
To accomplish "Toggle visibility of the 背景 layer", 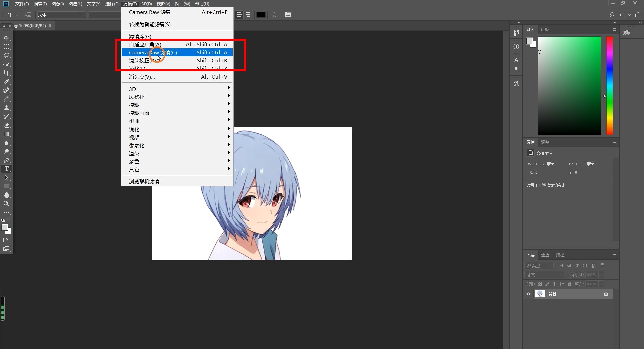I will [529, 294].
